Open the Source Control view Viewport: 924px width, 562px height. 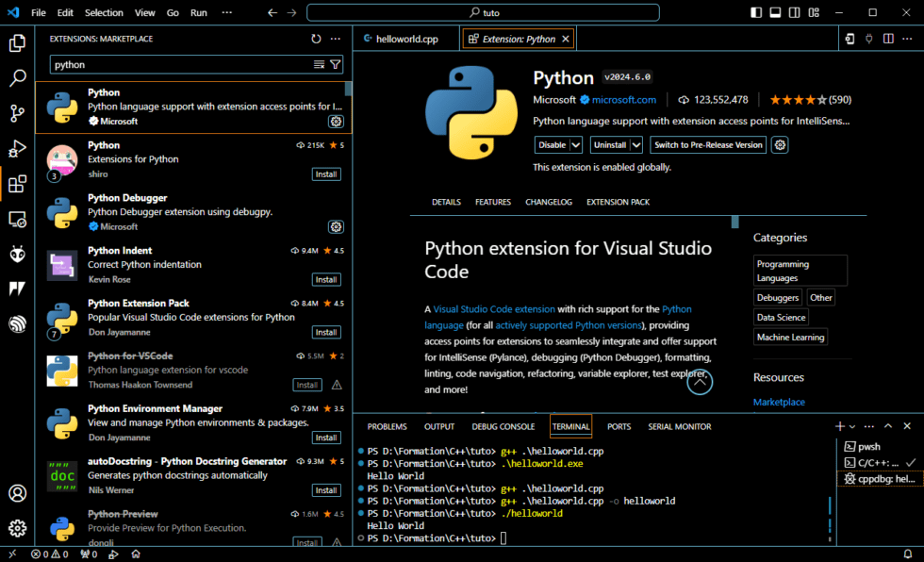[x=17, y=113]
